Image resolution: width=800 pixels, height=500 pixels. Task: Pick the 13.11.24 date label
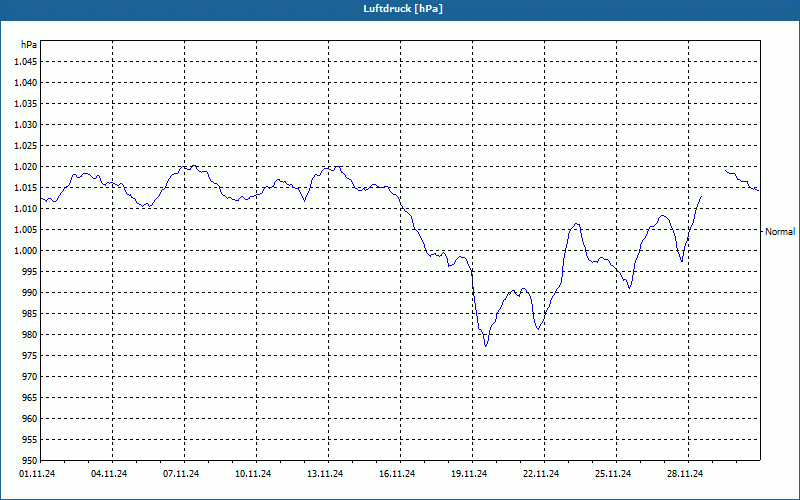325,473
